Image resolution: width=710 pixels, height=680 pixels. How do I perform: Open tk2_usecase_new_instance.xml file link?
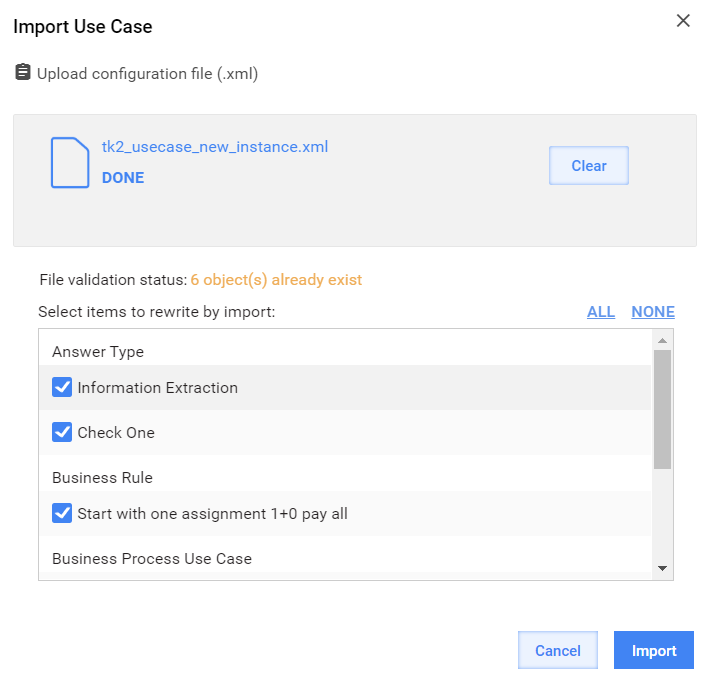215,147
